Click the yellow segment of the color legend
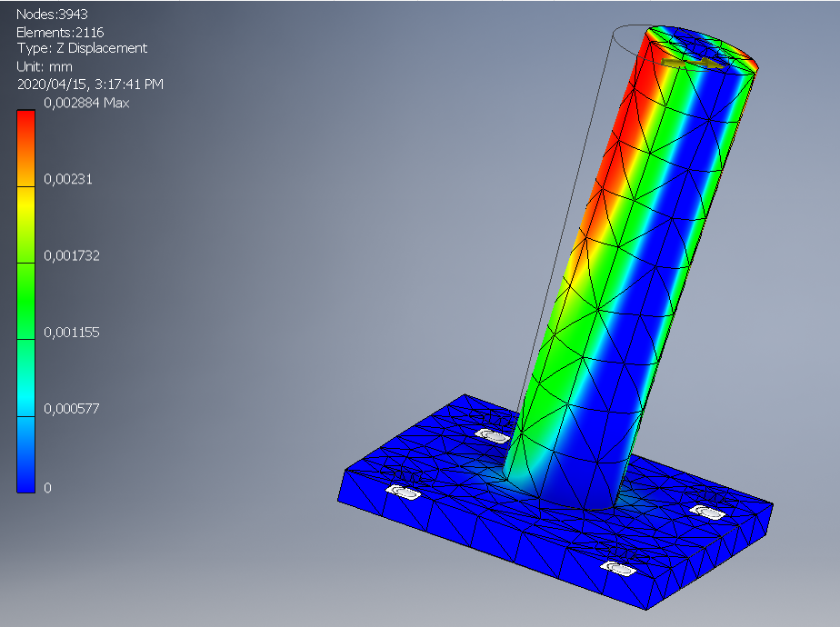This screenshot has height=627, width=840. [x=26, y=214]
